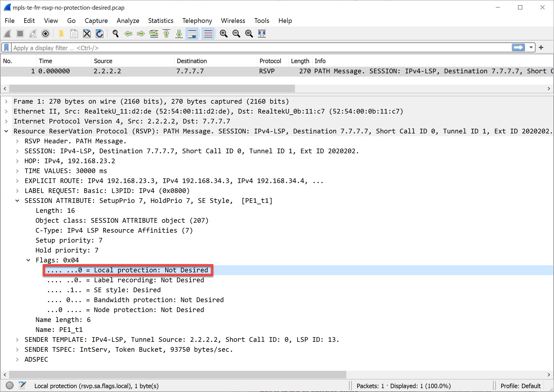The image size is (554, 392).
Task: Click the Start capturing packets shark fin icon
Action: pos(8,34)
